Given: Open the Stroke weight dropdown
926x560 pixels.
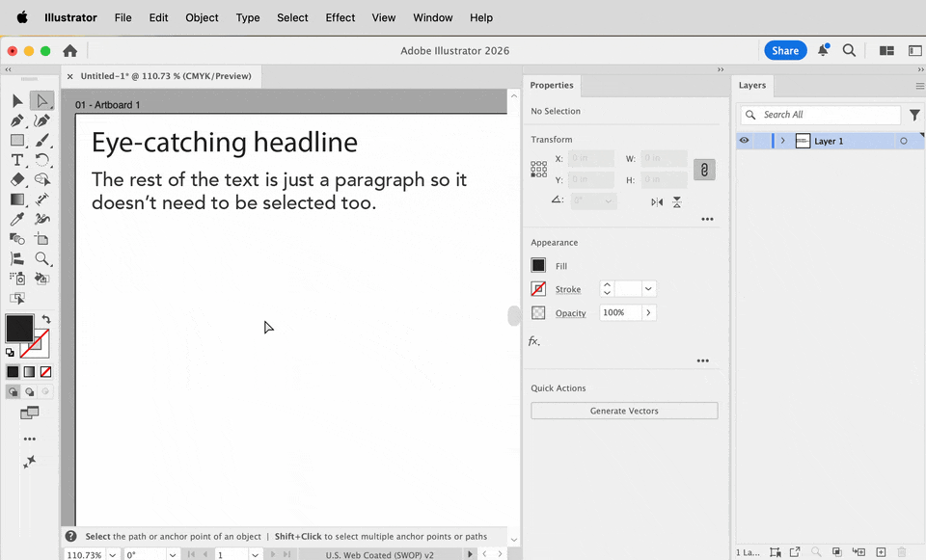Looking at the screenshot, I should coord(648,288).
